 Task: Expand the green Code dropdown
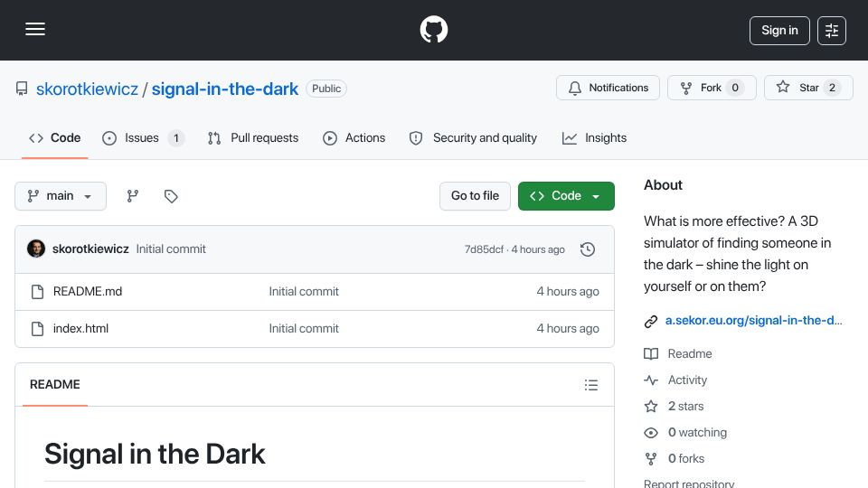point(566,196)
